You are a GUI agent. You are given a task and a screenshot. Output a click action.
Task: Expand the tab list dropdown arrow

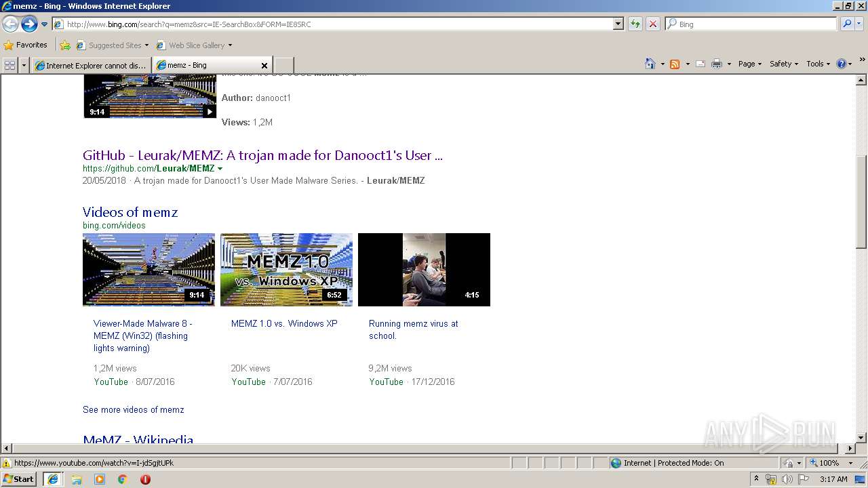pos(24,65)
